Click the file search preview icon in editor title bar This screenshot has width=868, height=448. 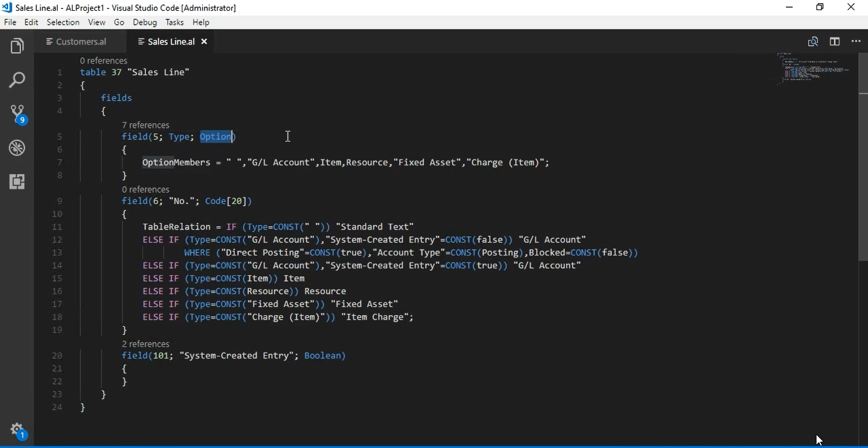813,41
